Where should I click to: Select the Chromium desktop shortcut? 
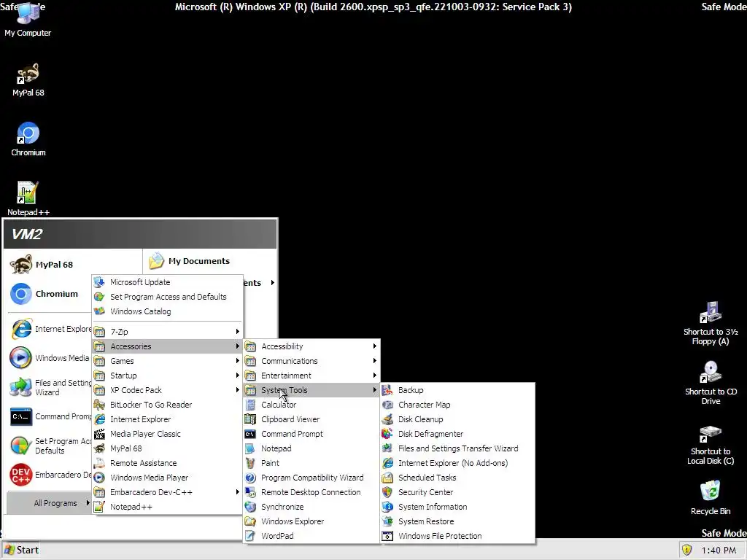click(x=28, y=139)
